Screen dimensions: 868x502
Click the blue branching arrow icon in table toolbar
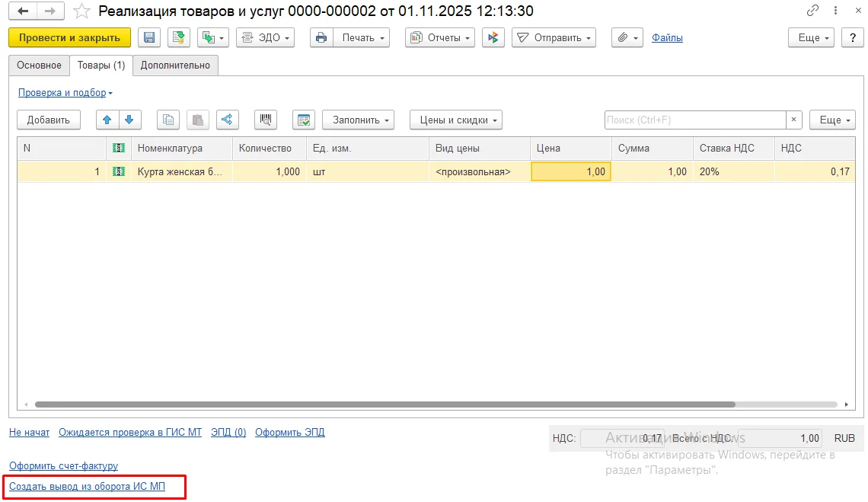(227, 120)
